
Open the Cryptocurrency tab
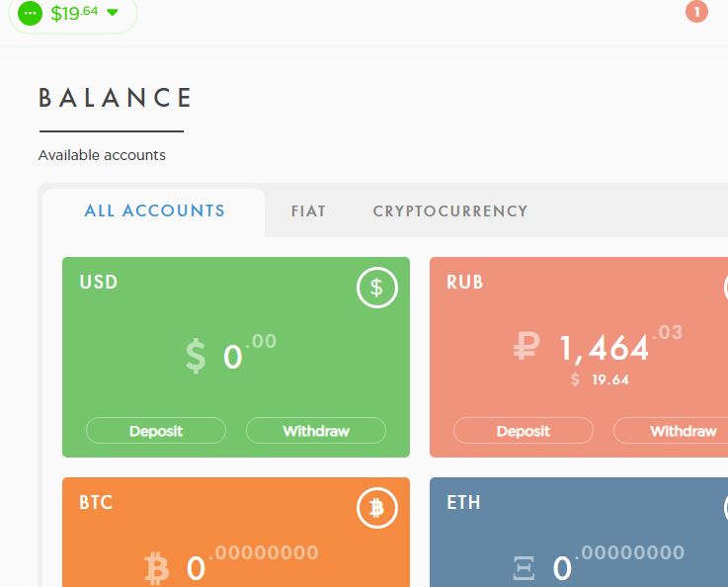point(450,211)
